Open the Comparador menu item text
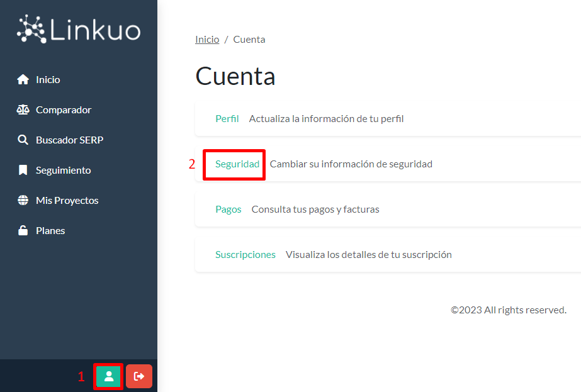The width and height of the screenshot is (581, 392). tap(64, 109)
